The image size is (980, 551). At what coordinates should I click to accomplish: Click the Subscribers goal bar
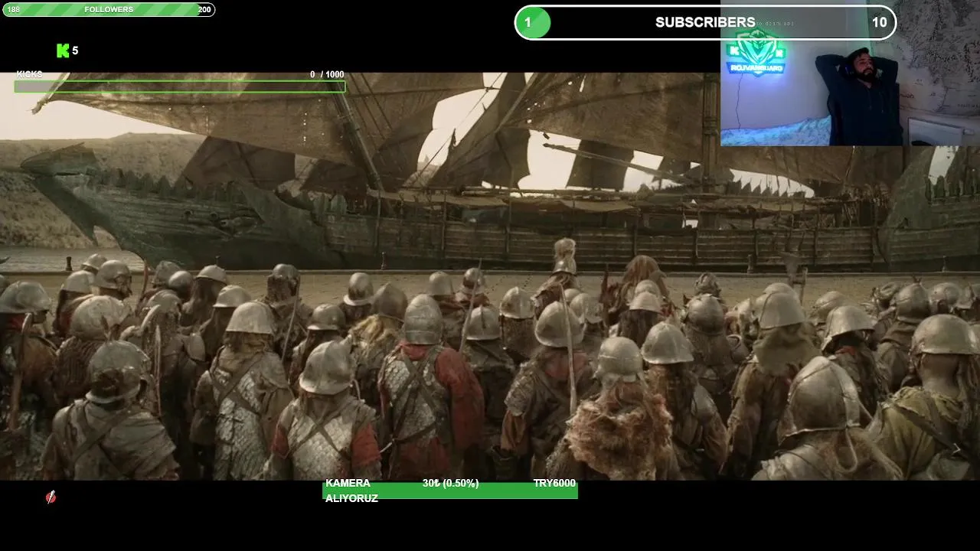[705, 22]
